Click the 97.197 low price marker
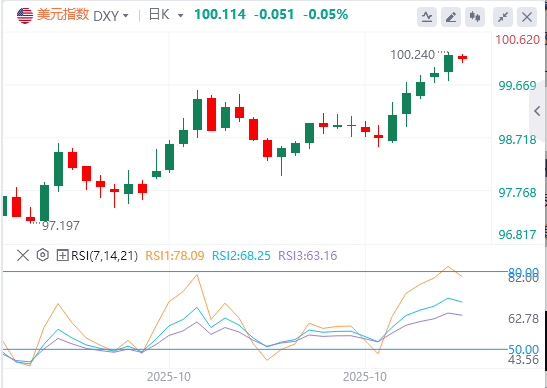 pyautogui.click(x=61, y=226)
